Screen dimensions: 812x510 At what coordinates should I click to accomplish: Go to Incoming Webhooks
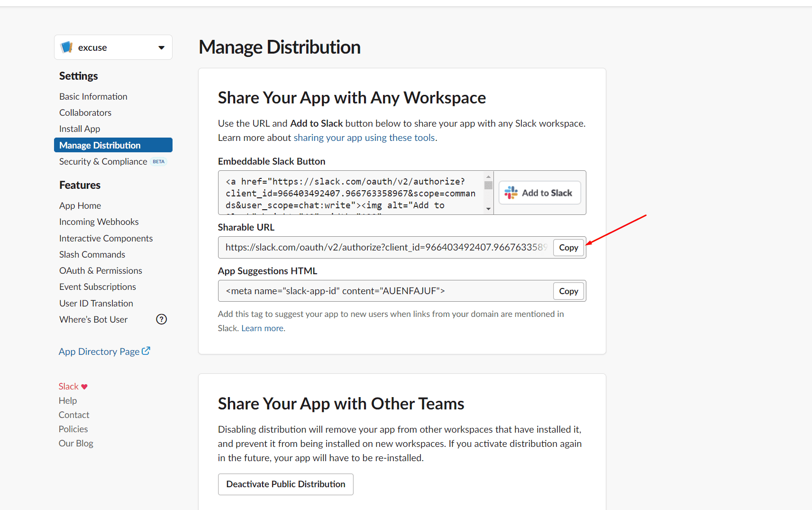(x=99, y=222)
